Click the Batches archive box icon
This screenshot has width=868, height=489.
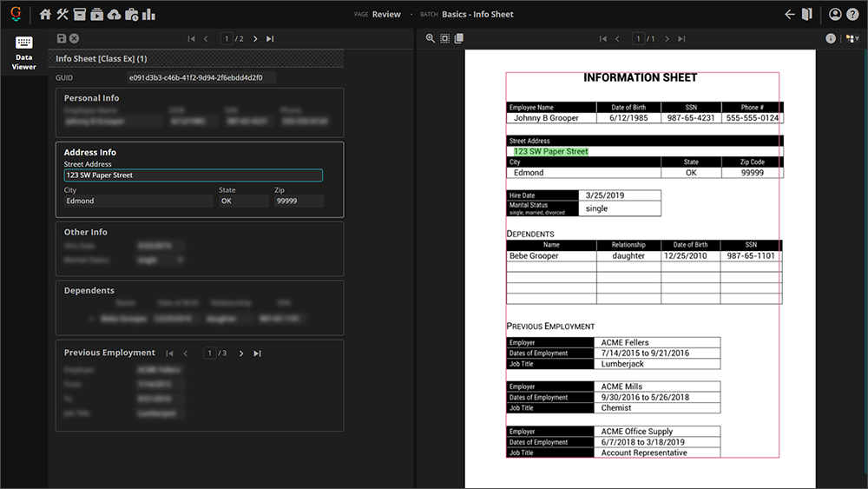[80, 14]
